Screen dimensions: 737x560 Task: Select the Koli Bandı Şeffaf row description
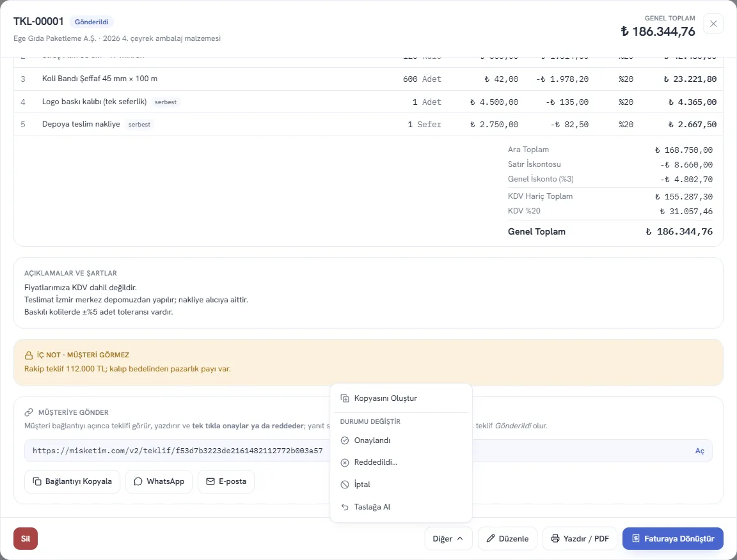click(100, 79)
